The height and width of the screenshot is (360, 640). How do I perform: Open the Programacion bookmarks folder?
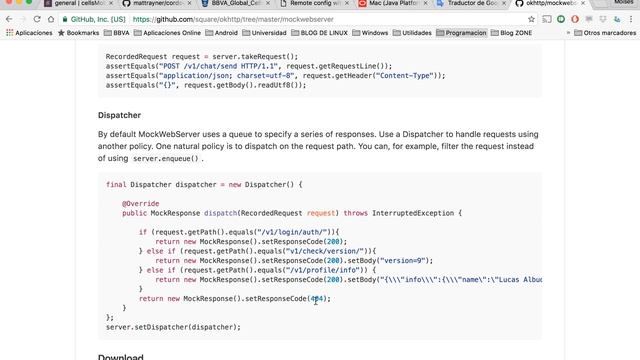tap(461, 33)
